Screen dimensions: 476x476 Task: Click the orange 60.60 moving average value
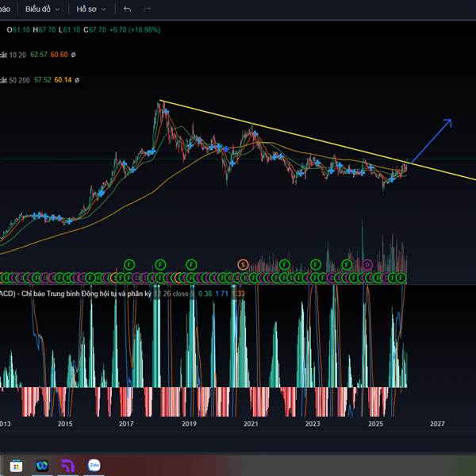coord(59,55)
